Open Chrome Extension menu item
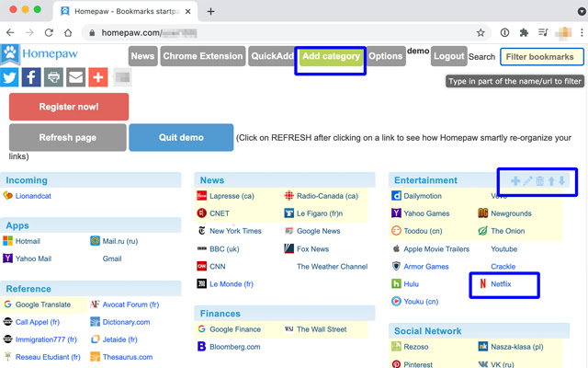This screenshot has height=368, width=588. point(203,56)
